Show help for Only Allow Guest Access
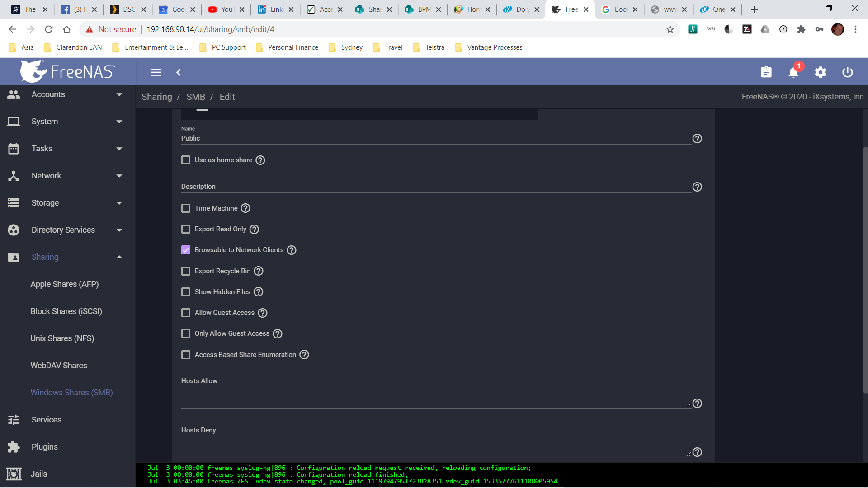Screen dimensions: 868x488 point(278,334)
